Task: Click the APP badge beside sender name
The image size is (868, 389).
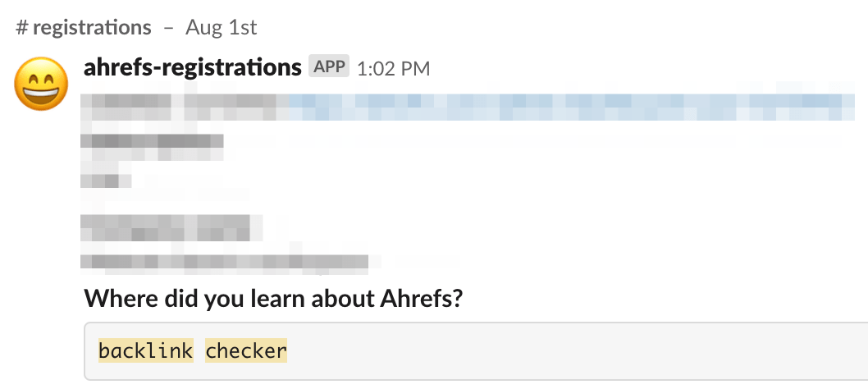Action: pyautogui.click(x=329, y=67)
